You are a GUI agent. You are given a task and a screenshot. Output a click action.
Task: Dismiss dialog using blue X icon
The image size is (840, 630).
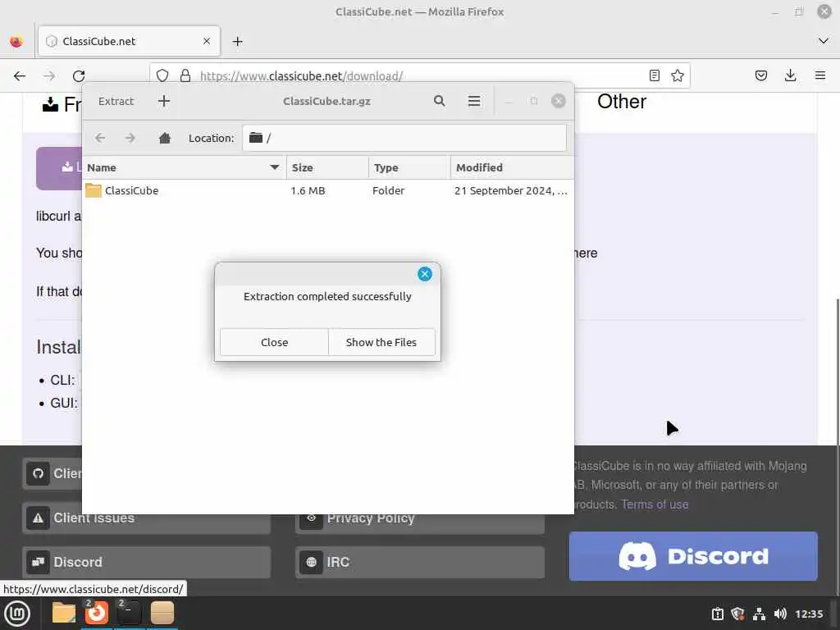425,274
